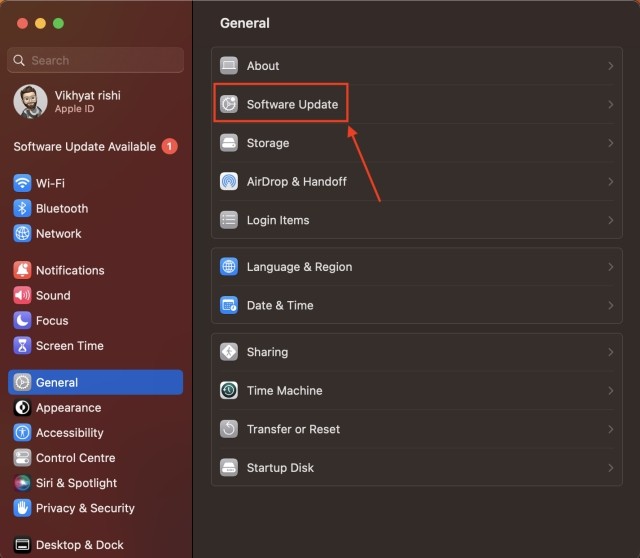Open the Storage row label
This screenshot has height=558, width=640.
(268, 143)
